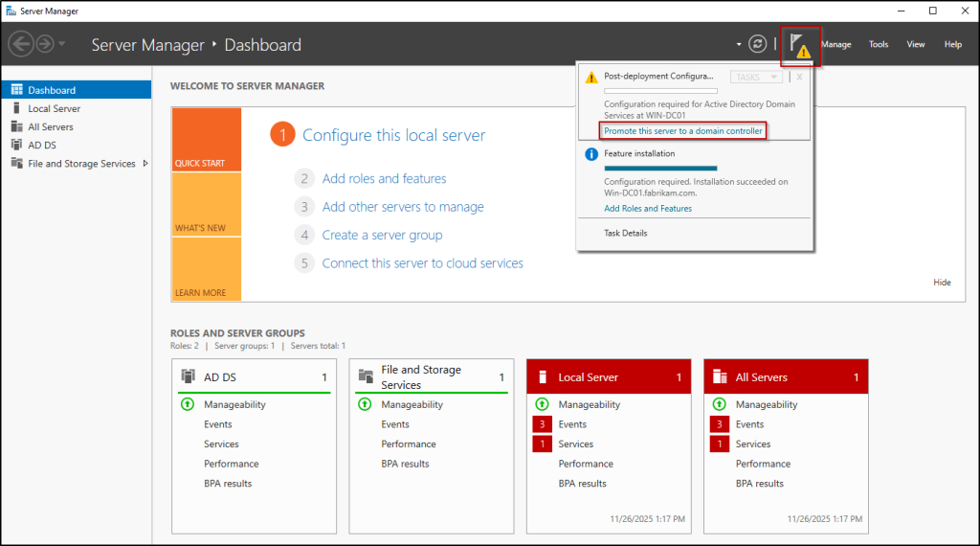The height and width of the screenshot is (546, 980).
Task: Open the TASKS dropdown in notification
Action: (756, 77)
